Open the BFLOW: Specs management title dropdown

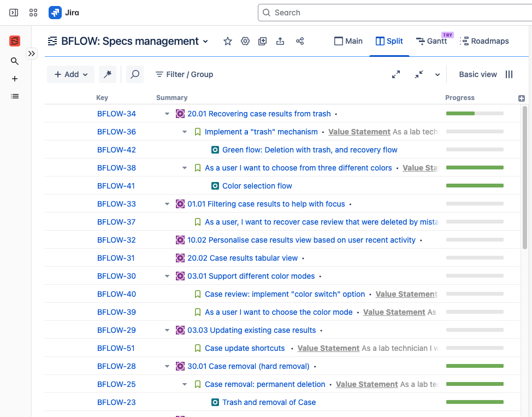pos(205,41)
